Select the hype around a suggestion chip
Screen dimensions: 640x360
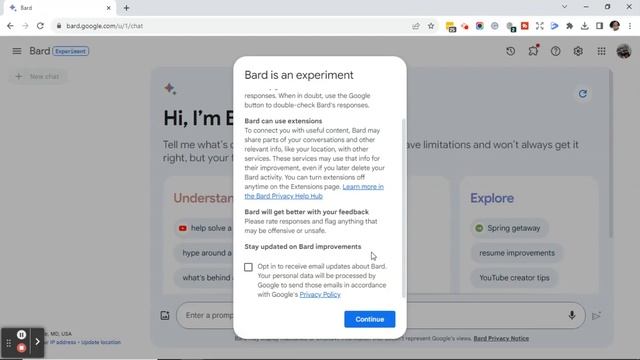pyautogui.click(x=204, y=253)
